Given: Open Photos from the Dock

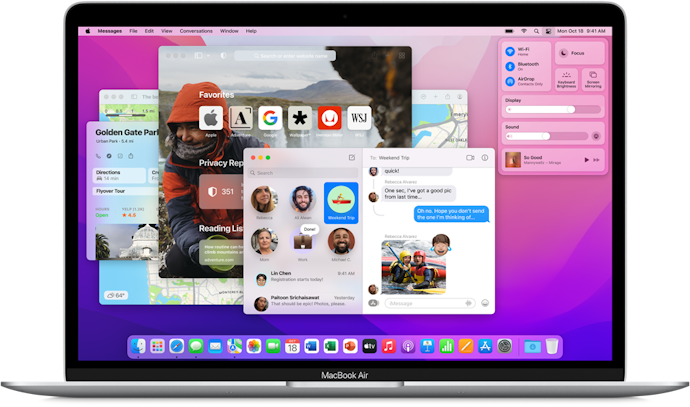Looking at the screenshot, I should [x=253, y=346].
